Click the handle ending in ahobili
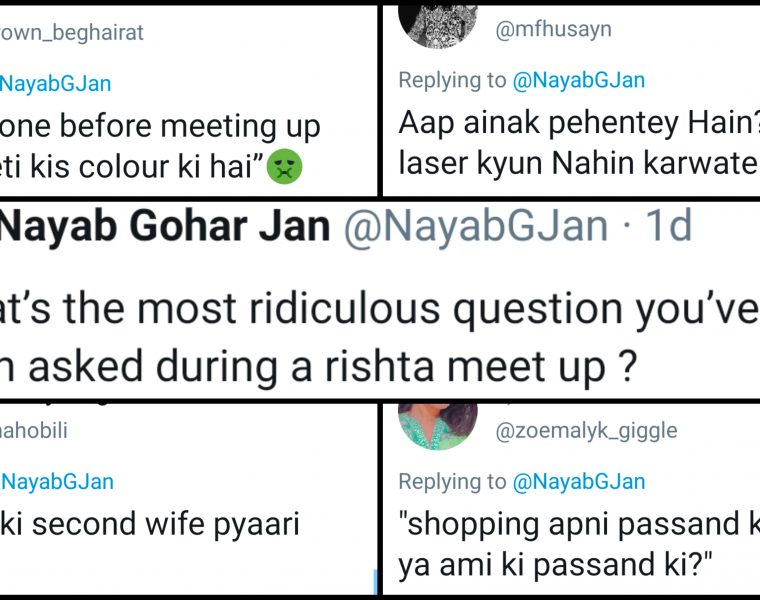 pyautogui.click(x=34, y=430)
